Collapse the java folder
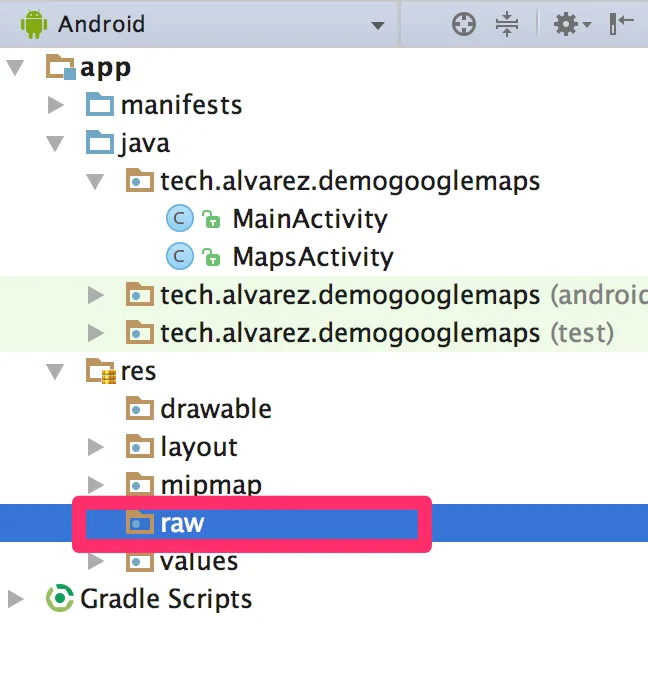The height and width of the screenshot is (686, 648). [x=55, y=144]
